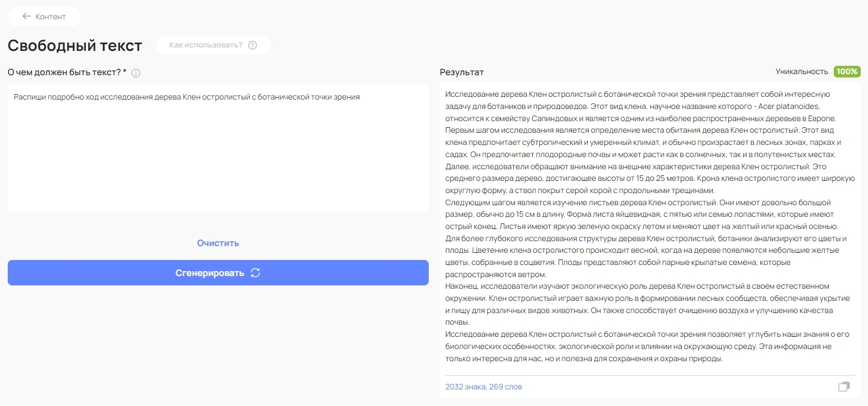Viewport: 868px width, 406px height.
Task: Click Очистить to clear the prompt
Action: 218,243
